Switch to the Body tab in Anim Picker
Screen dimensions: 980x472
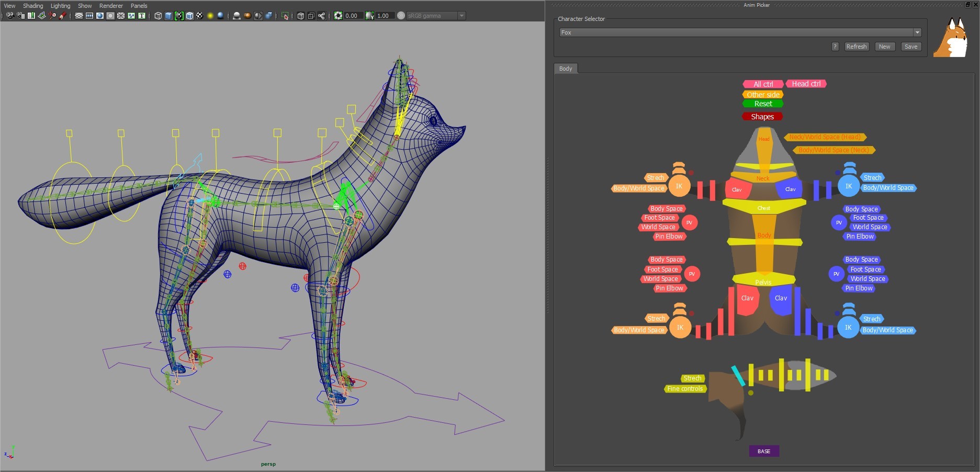[x=565, y=68]
